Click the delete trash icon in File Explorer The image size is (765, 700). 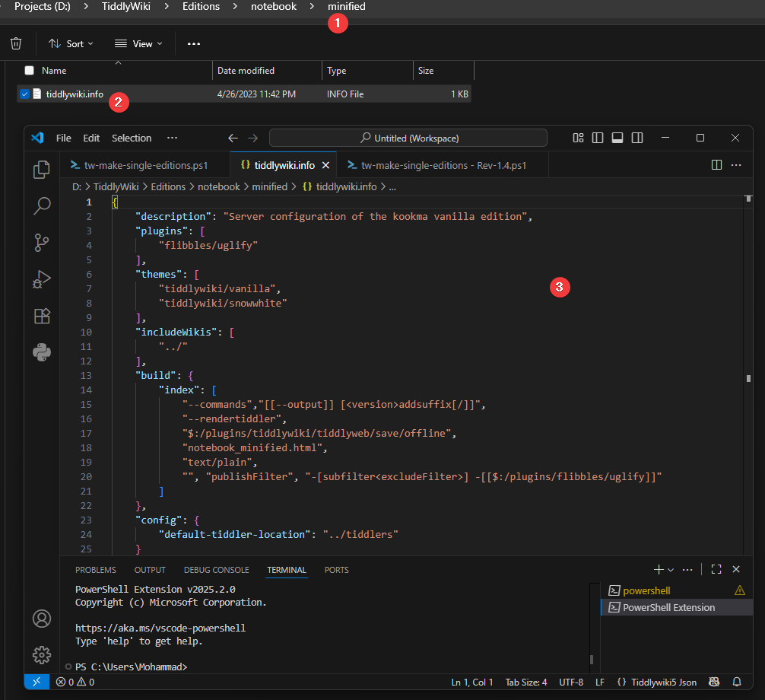click(x=16, y=43)
